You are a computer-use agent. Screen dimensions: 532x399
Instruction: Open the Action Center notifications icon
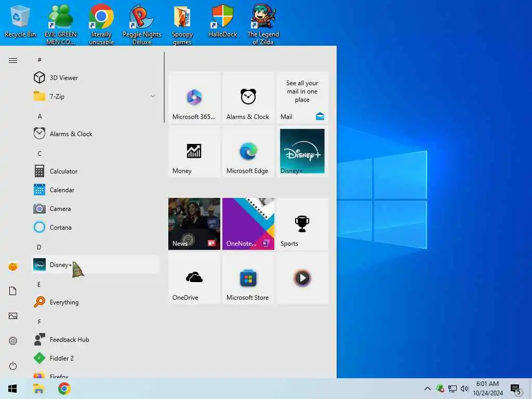pyautogui.click(x=515, y=389)
